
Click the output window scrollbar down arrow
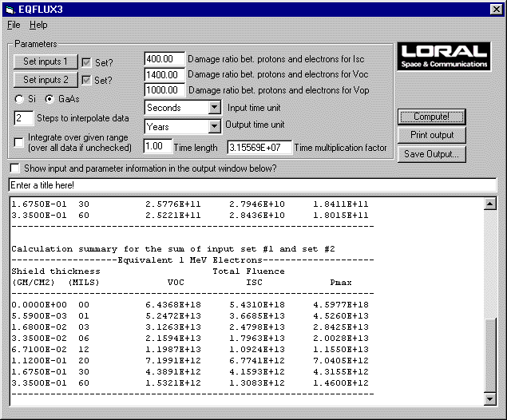click(x=490, y=398)
